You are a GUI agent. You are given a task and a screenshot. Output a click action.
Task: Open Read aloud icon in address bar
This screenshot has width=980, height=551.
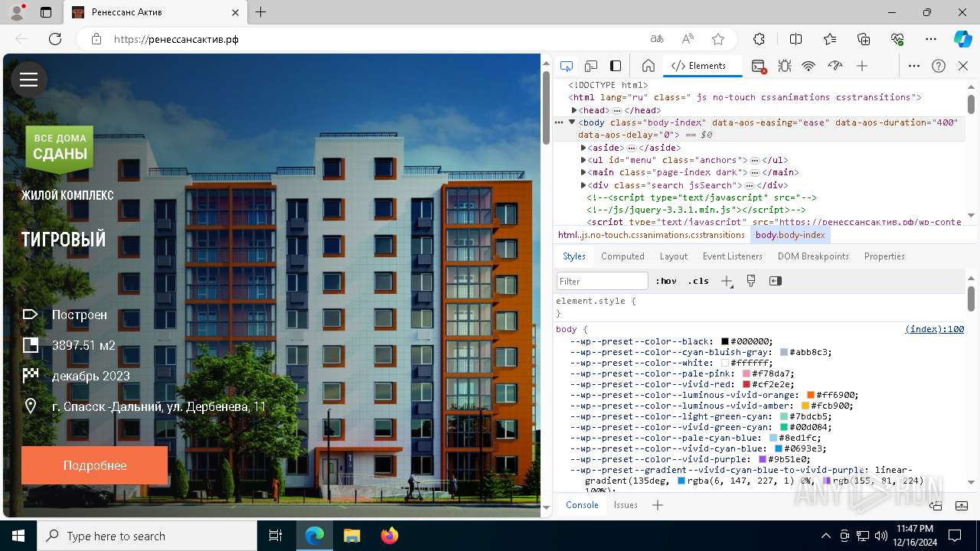coord(688,39)
